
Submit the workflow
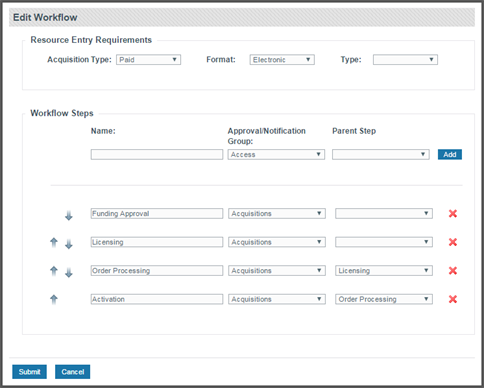point(29,372)
